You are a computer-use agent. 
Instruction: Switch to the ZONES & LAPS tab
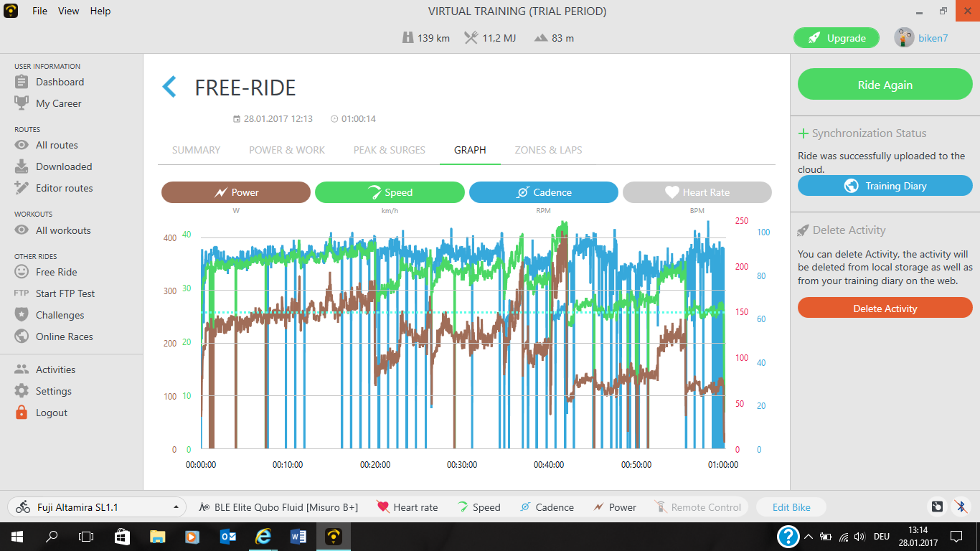pyautogui.click(x=548, y=150)
